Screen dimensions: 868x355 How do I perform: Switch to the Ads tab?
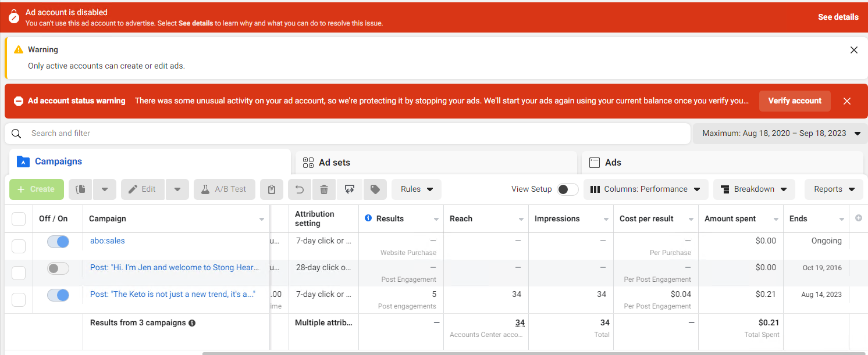coord(723,163)
